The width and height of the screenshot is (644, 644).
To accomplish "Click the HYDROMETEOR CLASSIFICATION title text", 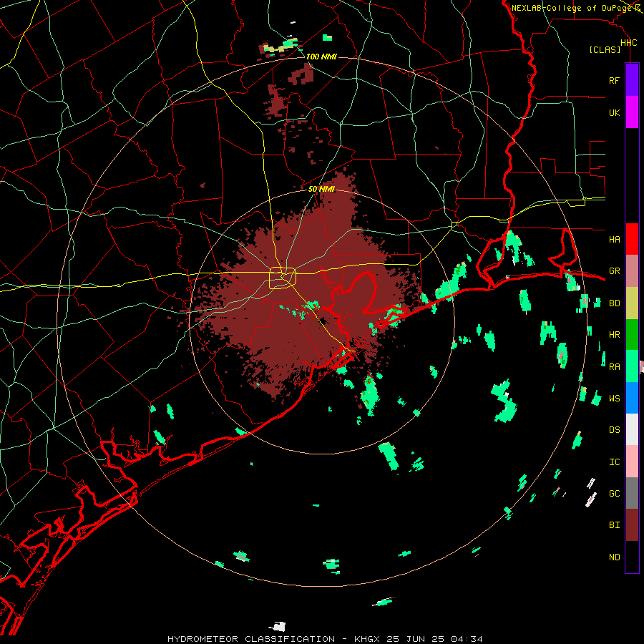I will click(x=251, y=639).
